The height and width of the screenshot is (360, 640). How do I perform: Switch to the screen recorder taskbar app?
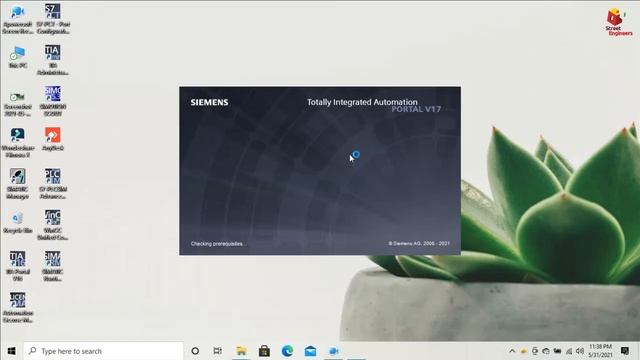(333, 351)
